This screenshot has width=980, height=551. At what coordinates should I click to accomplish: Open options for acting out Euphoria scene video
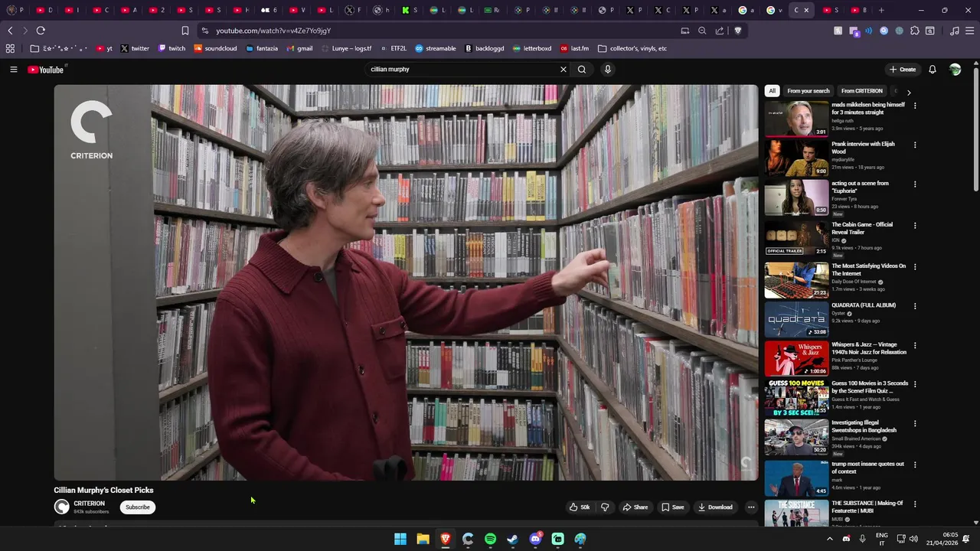pos(915,184)
